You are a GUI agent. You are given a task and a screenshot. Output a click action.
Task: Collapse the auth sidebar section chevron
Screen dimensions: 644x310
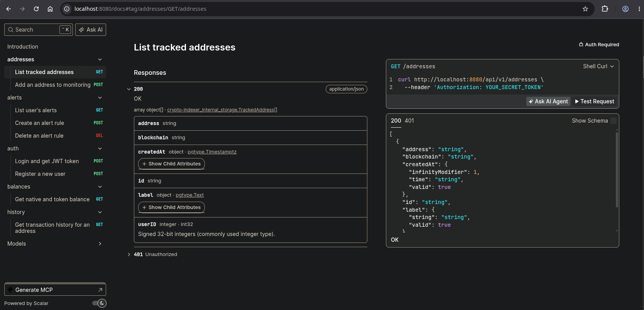(100, 148)
